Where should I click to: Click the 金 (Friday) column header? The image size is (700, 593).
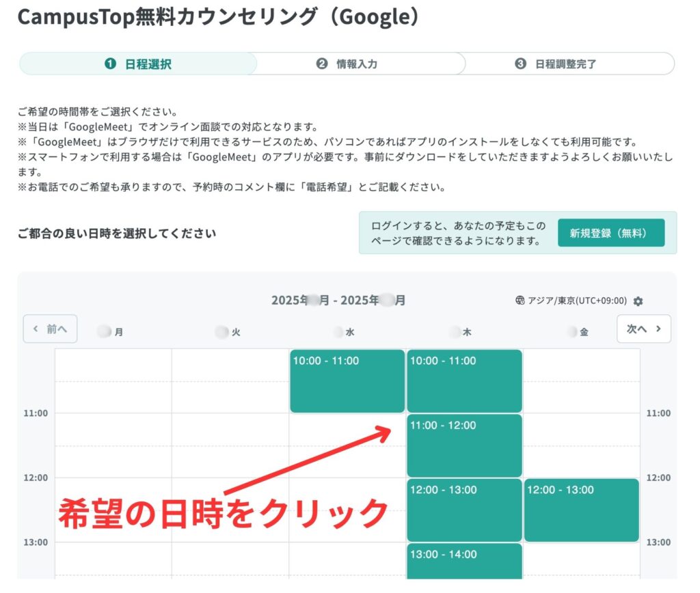pyautogui.click(x=580, y=333)
